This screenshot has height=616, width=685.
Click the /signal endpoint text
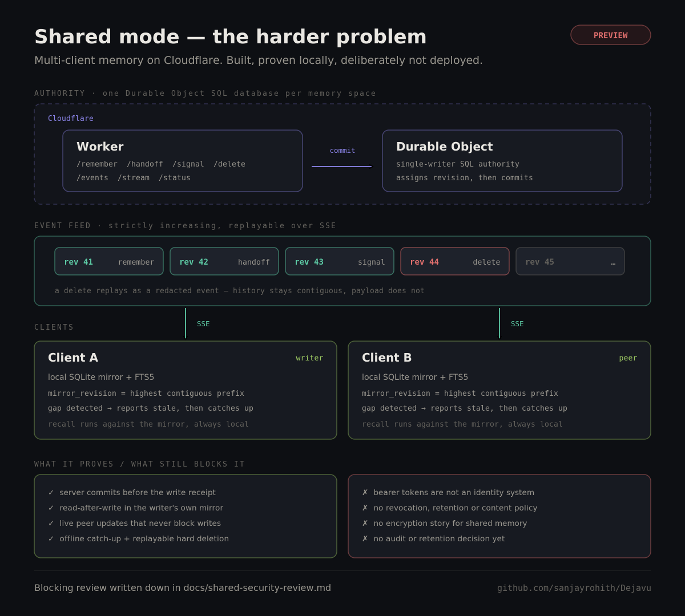pyautogui.click(x=188, y=164)
